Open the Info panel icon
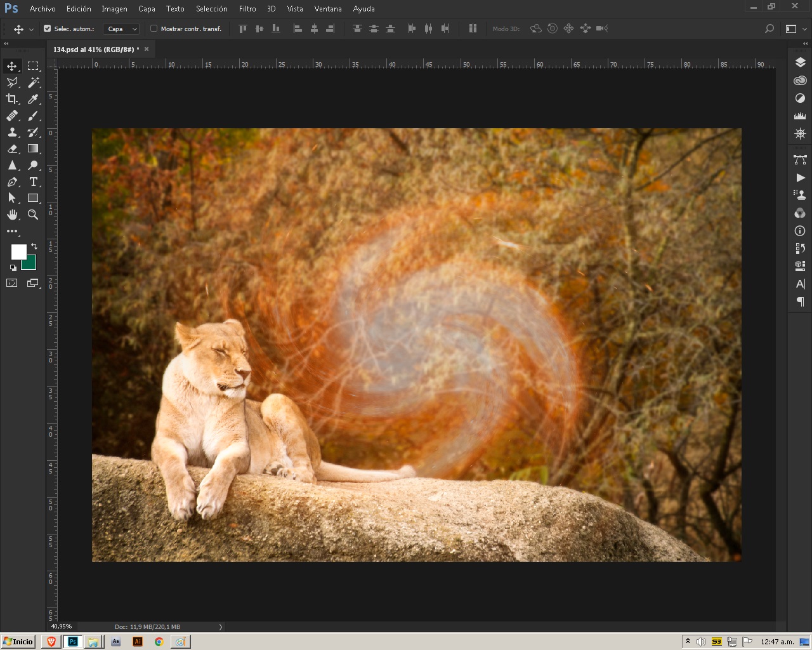This screenshot has width=812, height=650. coord(800,231)
